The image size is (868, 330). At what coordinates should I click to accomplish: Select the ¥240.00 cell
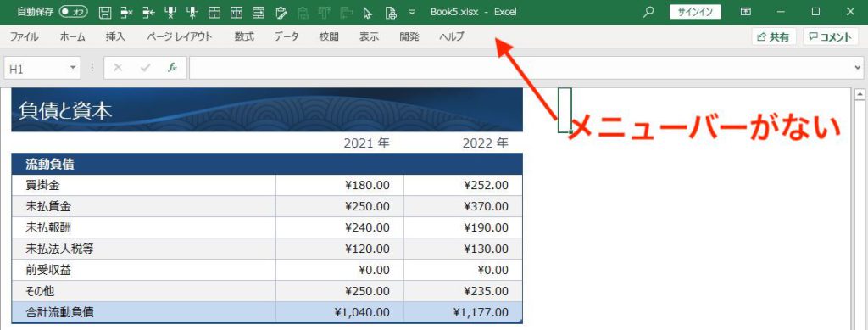click(340, 227)
